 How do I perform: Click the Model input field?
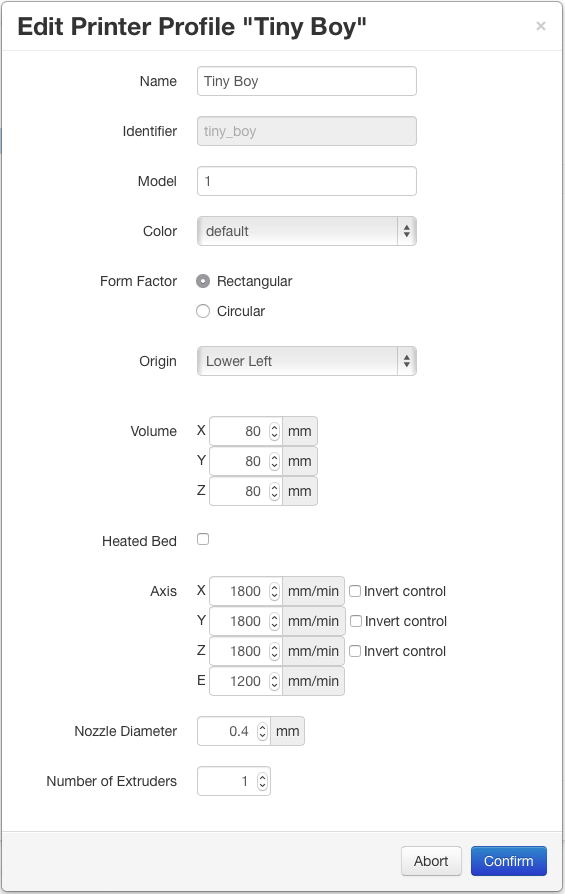[307, 181]
